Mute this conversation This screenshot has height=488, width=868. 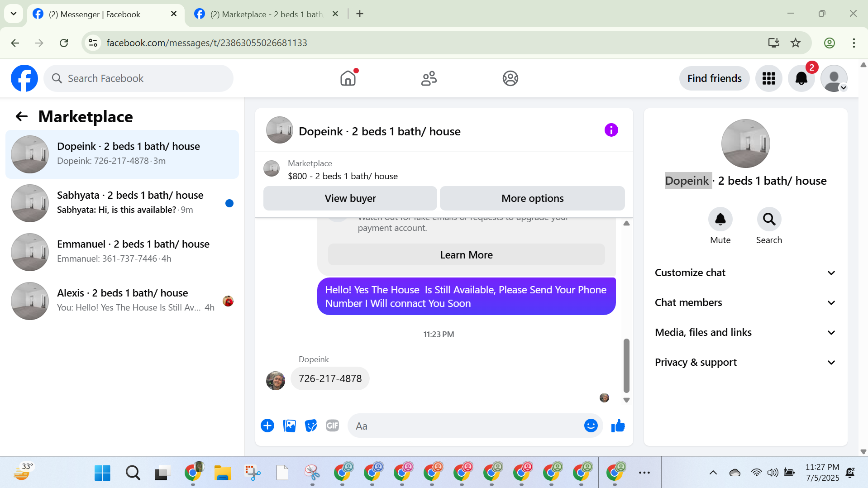click(720, 219)
